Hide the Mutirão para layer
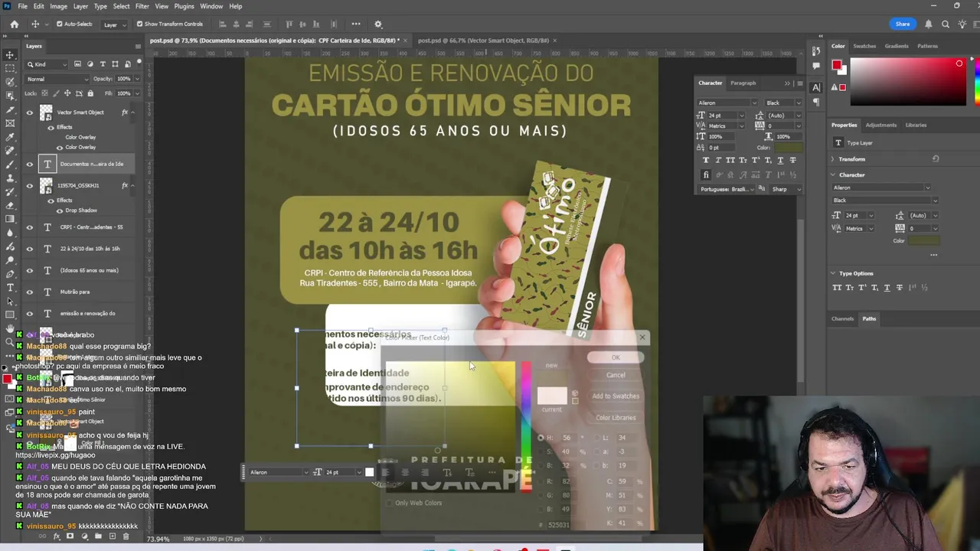 (30, 292)
